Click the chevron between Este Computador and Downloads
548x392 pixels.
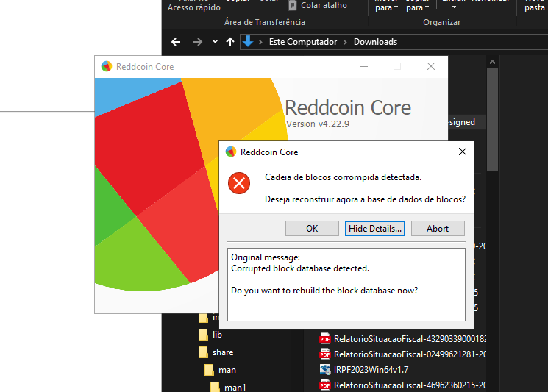click(x=345, y=42)
